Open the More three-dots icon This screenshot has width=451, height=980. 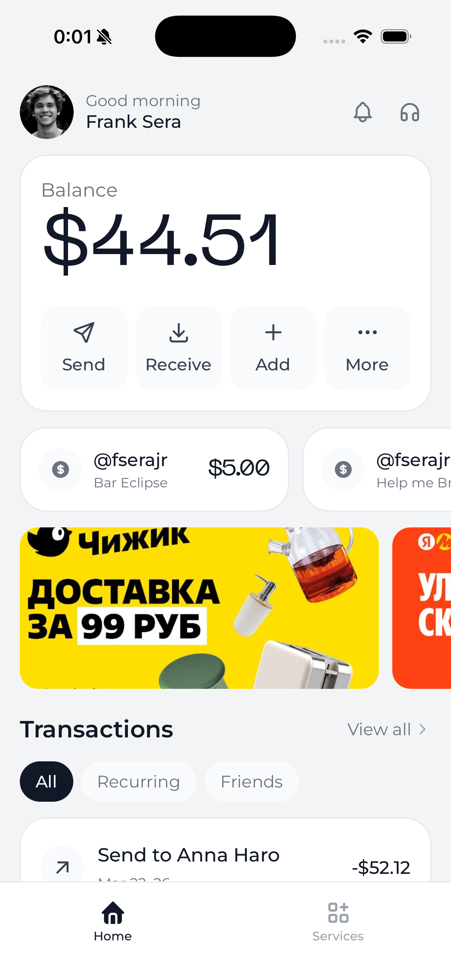367,332
